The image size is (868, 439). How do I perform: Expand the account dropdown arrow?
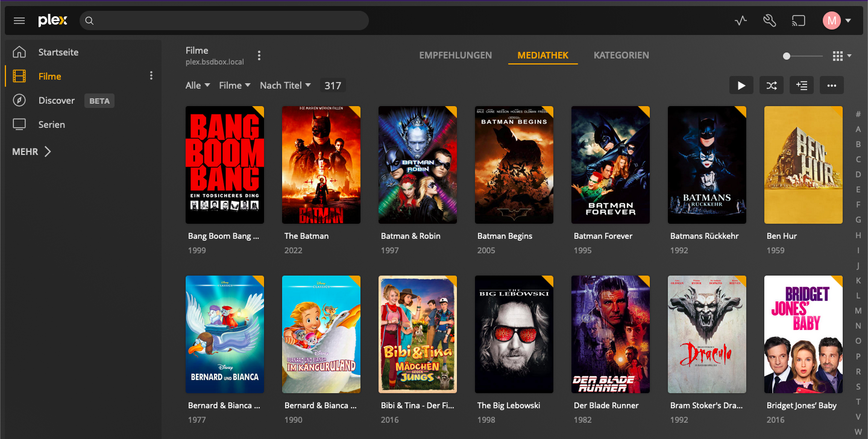pyautogui.click(x=848, y=21)
